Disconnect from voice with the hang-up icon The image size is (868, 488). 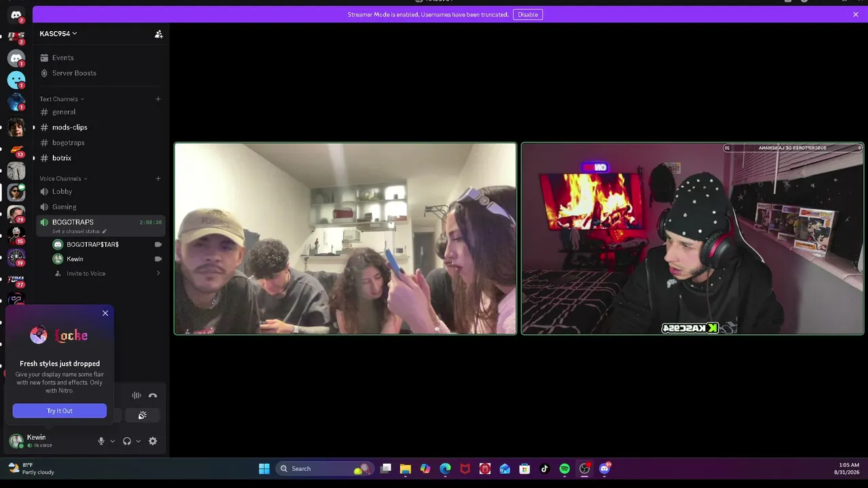coord(153,396)
